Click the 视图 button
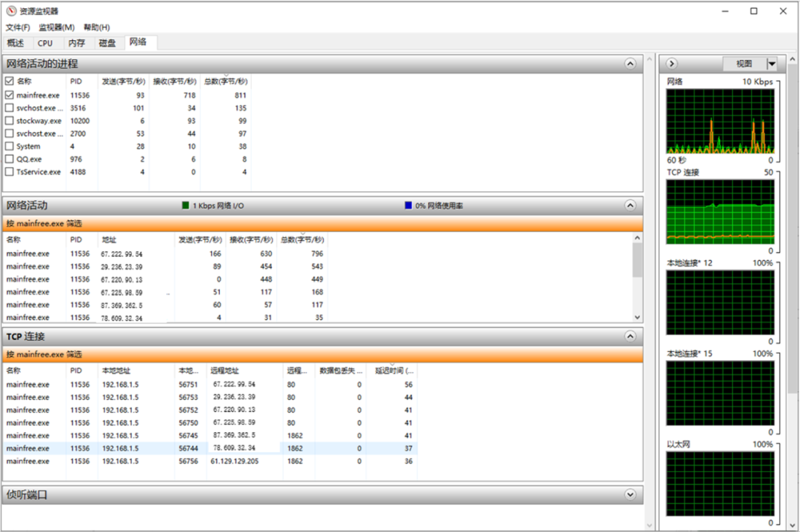The height and width of the screenshot is (532, 800). pos(744,64)
